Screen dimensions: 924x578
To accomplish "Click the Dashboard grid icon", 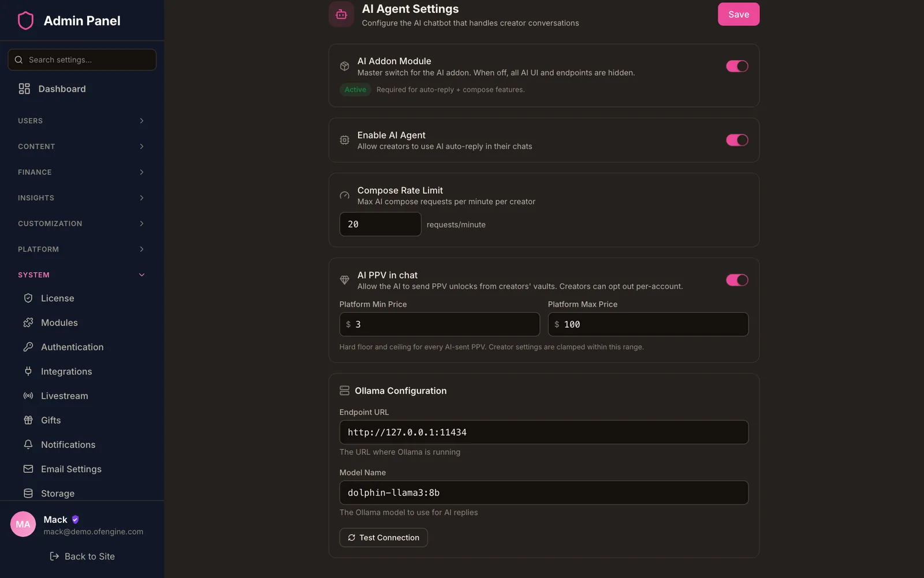I will pos(24,88).
